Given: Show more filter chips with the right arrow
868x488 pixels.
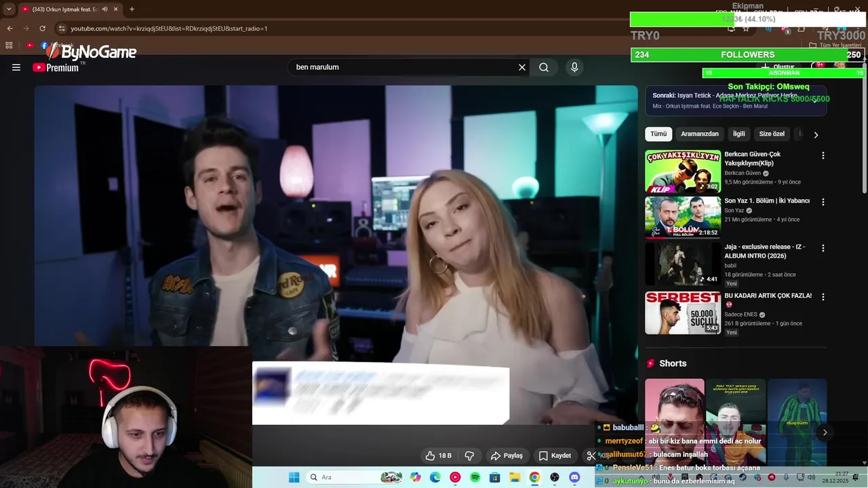Looking at the screenshot, I should point(816,135).
